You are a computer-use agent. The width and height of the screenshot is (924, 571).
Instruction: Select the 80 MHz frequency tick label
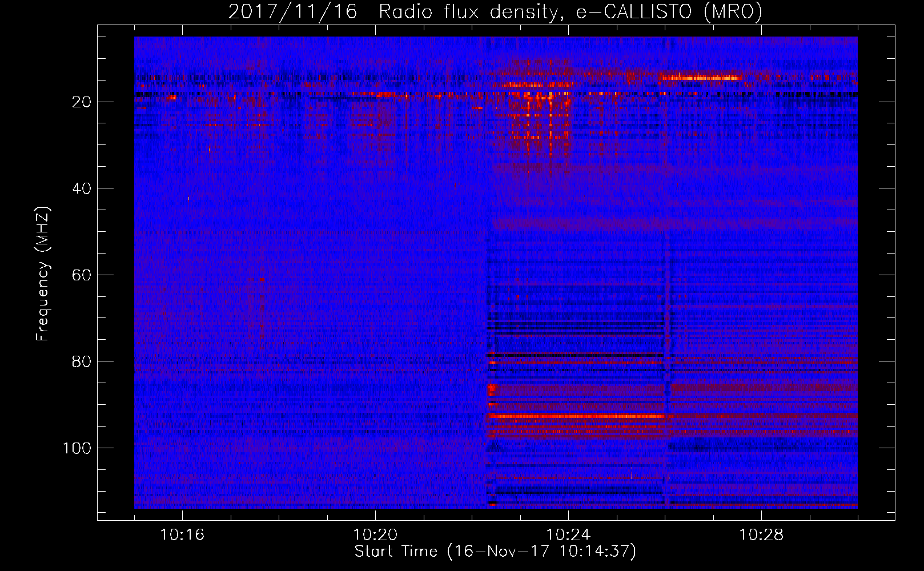[82, 361]
